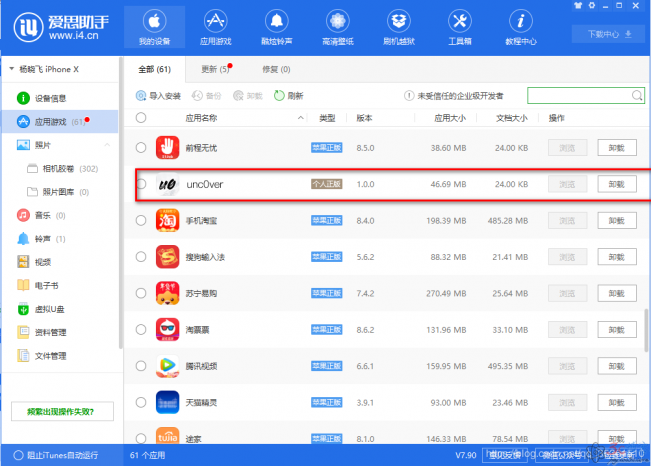Select the unc0ver row radio
This screenshot has height=466, width=651.
[141, 184]
